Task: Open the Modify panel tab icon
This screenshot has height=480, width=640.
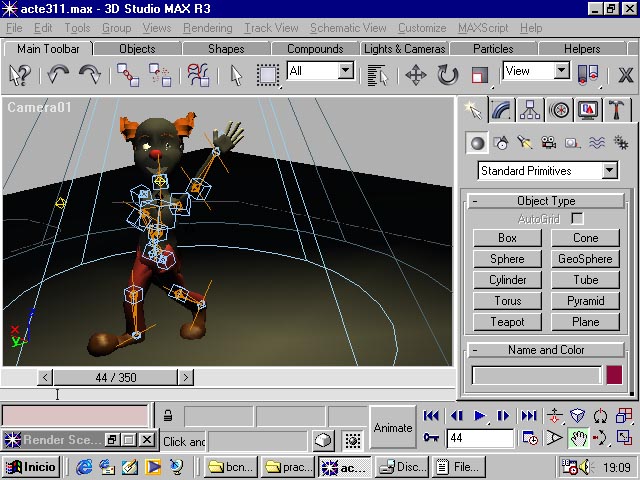Action: (x=501, y=110)
